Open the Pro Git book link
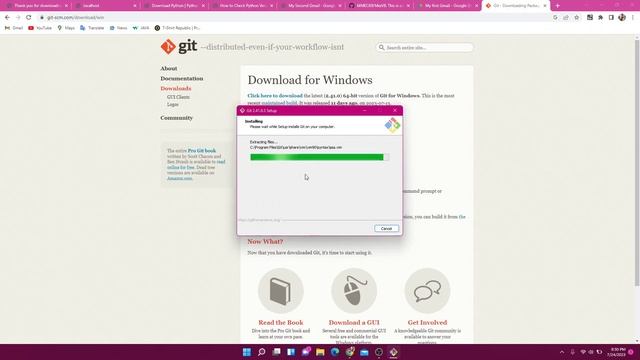The image size is (640, 360). 202,151
